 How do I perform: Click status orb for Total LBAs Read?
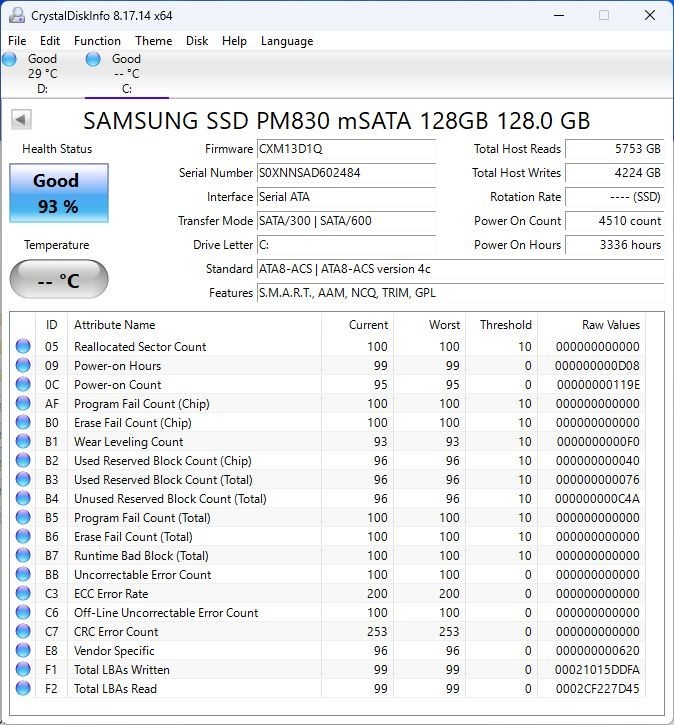23,688
